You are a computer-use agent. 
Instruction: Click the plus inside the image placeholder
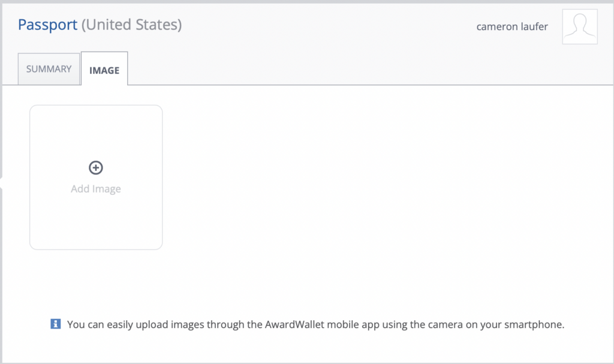[x=96, y=168]
